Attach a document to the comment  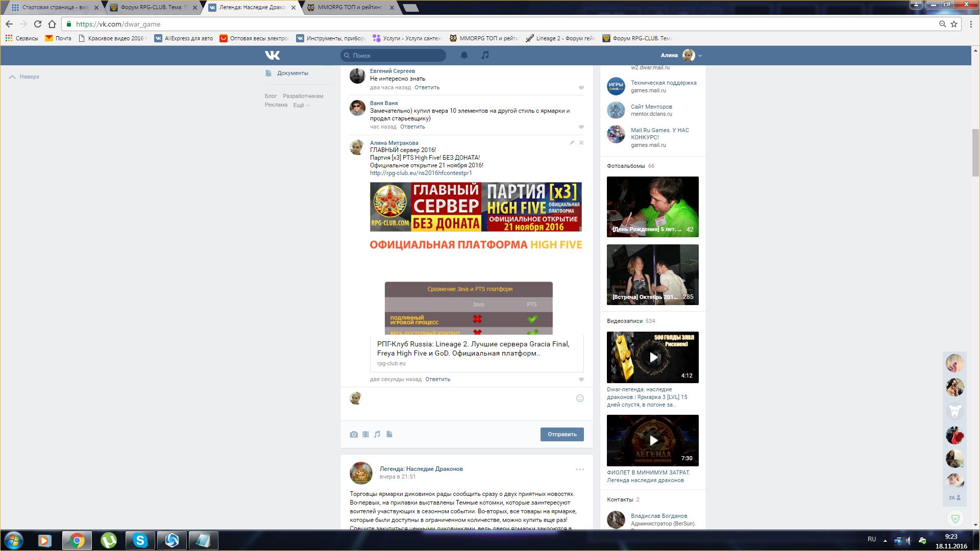[x=389, y=434]
